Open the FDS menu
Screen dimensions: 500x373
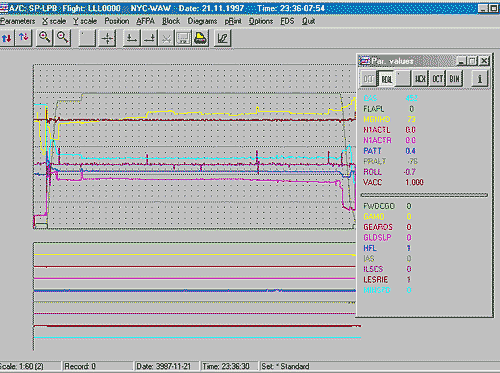287,21
